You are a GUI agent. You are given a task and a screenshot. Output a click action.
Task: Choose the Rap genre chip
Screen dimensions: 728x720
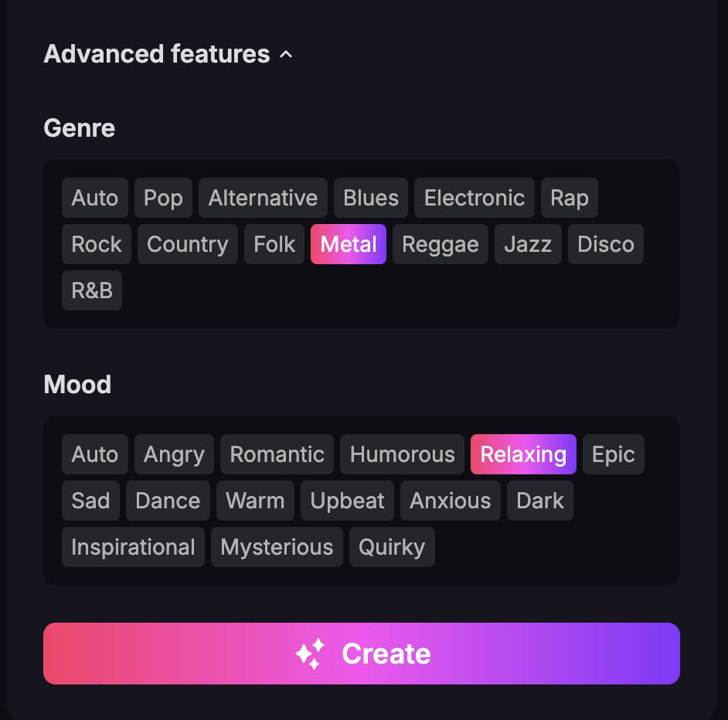570,198
